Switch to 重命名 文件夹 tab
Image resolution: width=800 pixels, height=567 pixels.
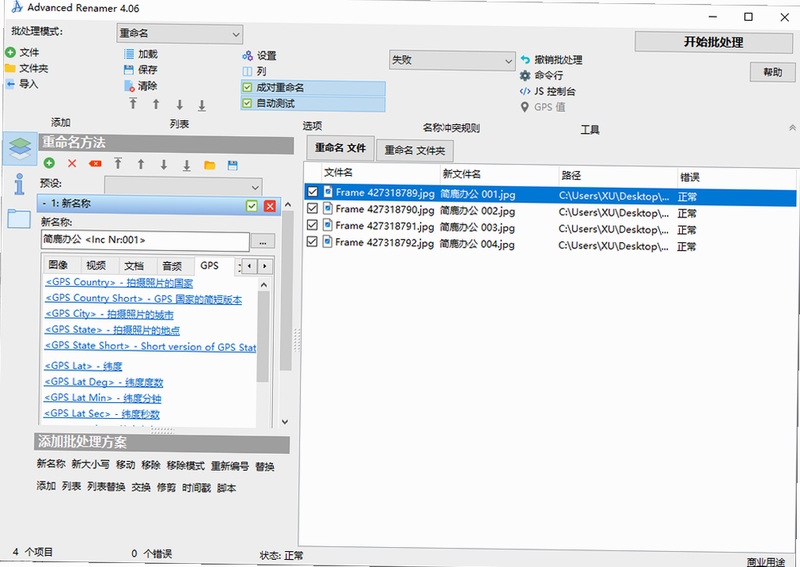pos(415,151)
